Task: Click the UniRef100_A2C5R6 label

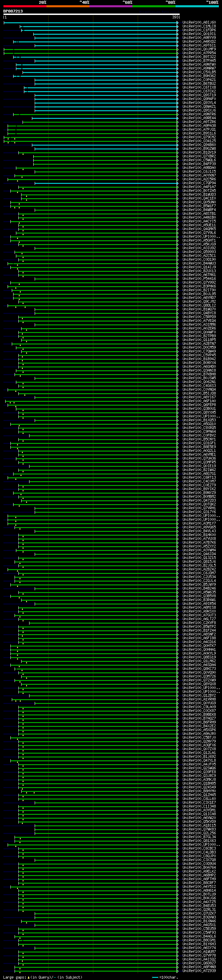Action: (199, 179)
